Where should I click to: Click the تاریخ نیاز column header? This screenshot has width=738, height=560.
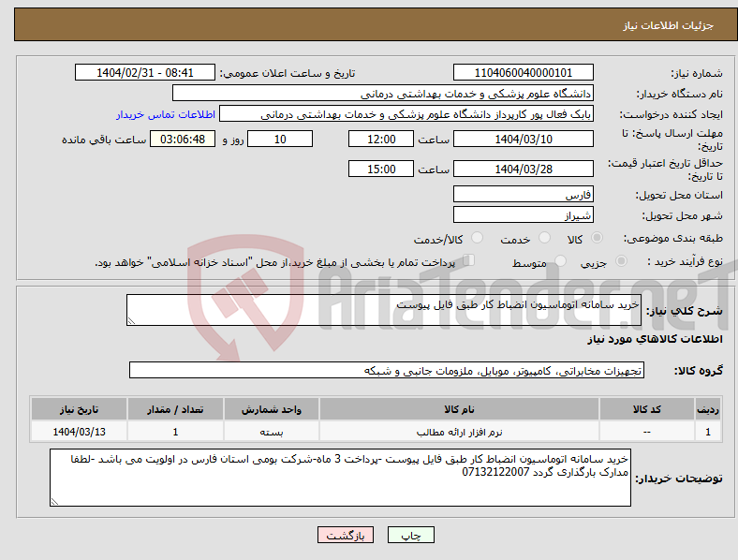click(x=79, y=409)
